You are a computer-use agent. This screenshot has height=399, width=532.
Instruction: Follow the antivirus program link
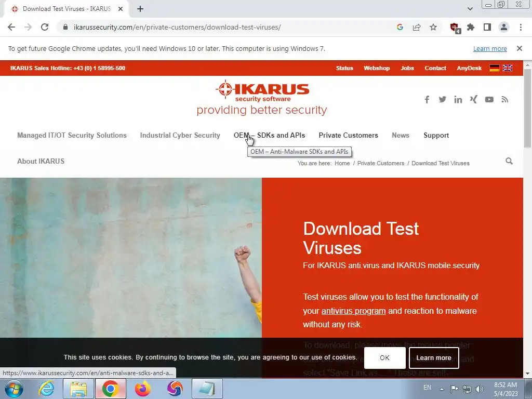point(353,311)
